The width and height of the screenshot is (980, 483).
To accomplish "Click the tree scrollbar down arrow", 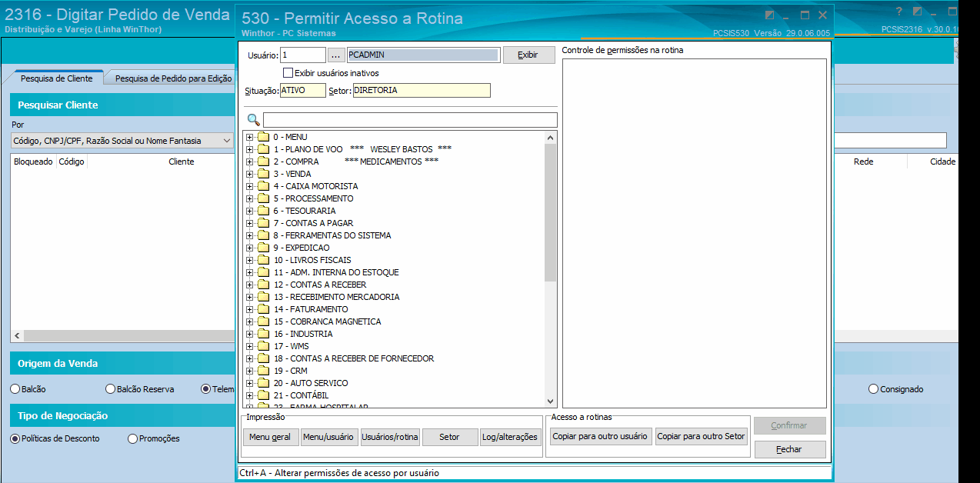I will click(x=550, y=401).
